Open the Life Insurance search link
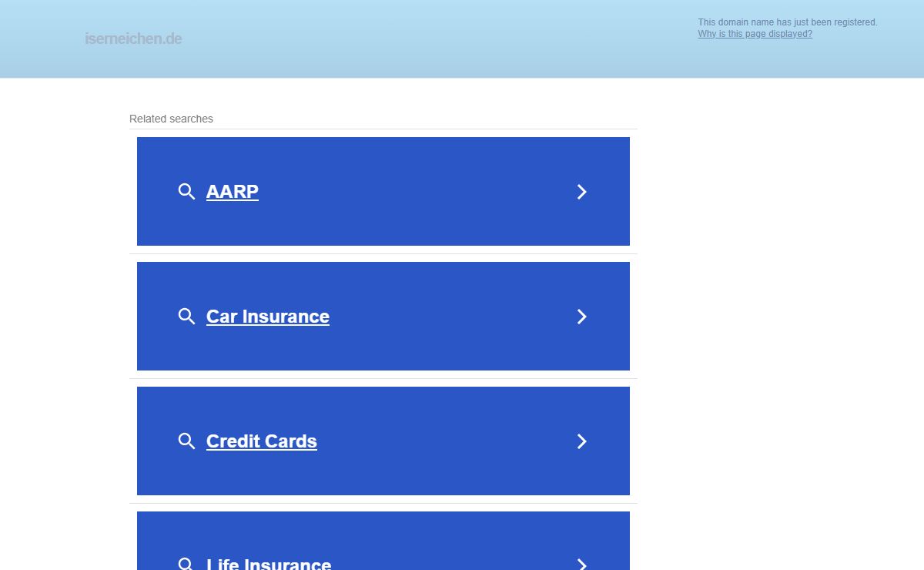The width and height of the screenshot is (924, 570). pyautogui.click(x=269, y=564)
